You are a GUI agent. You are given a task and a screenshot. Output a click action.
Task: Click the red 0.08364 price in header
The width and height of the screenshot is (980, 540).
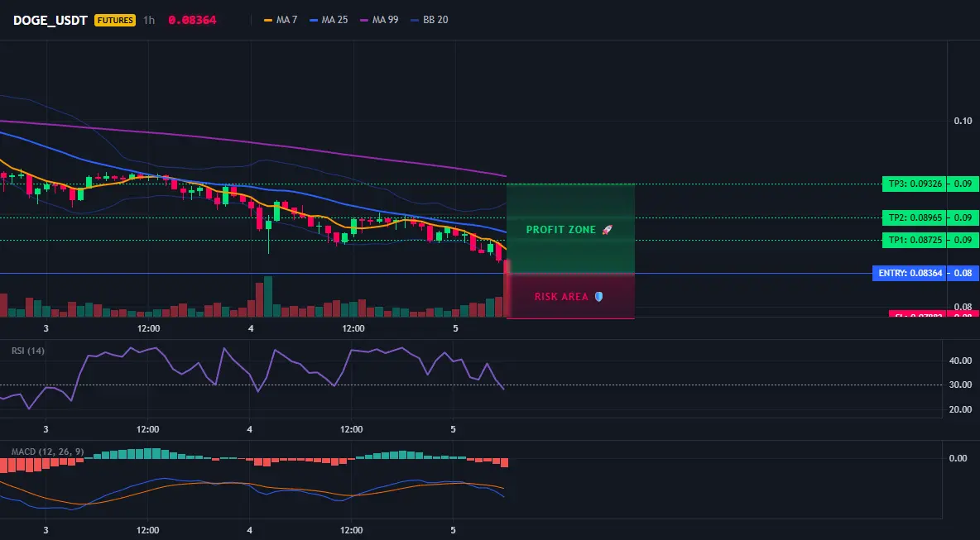192,20
